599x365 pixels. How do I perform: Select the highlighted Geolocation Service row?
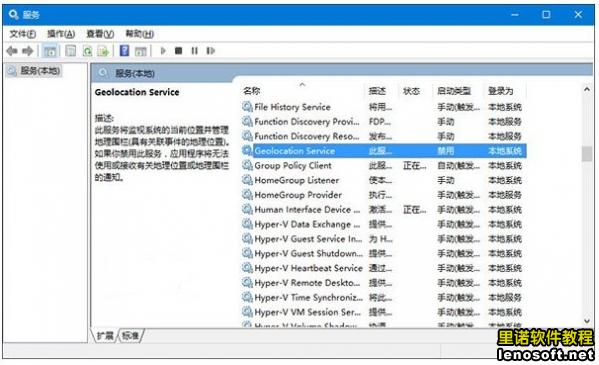point(384,151)
